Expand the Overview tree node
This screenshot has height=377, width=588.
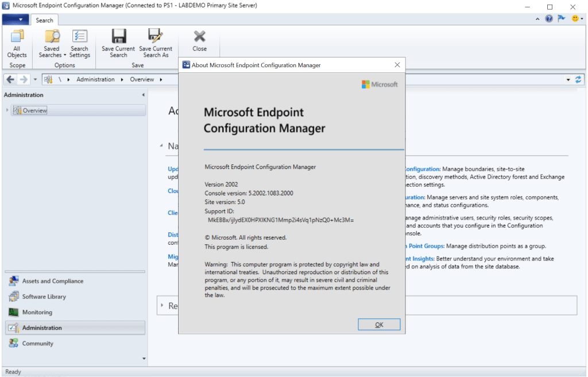tap(7, 110)
